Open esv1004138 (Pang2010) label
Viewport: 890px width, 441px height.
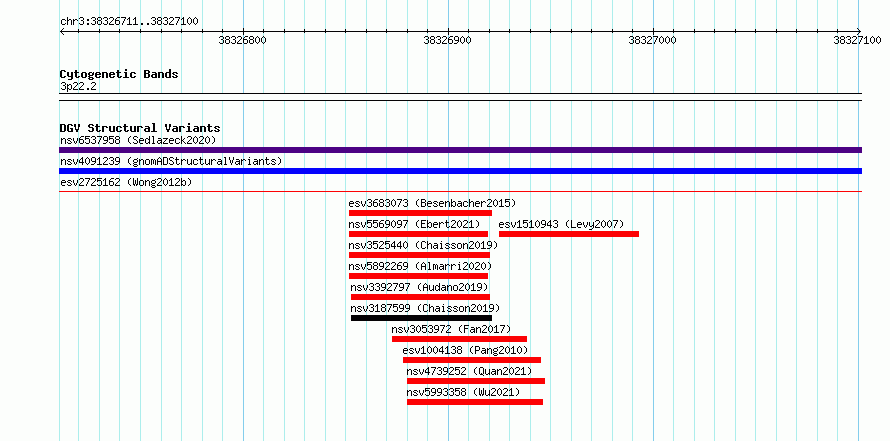[x=465, y=350]
